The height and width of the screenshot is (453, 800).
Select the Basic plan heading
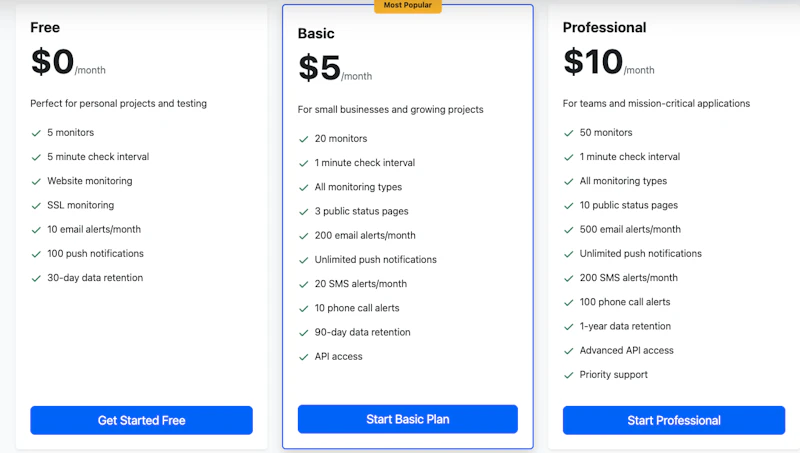tap(316, 34)
